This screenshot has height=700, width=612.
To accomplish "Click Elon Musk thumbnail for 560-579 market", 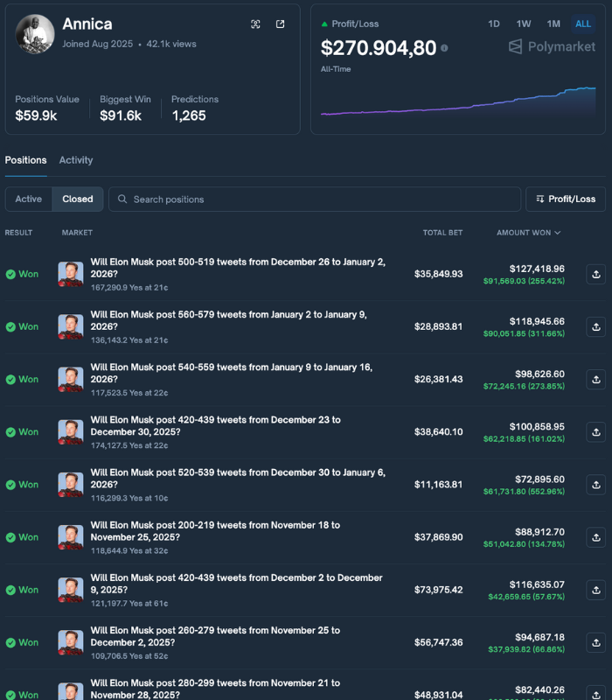I will point(71,326).
